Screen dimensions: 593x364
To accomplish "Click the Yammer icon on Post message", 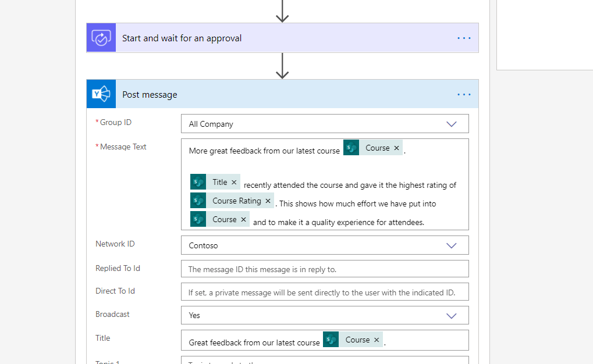I will tap(101, 94).
